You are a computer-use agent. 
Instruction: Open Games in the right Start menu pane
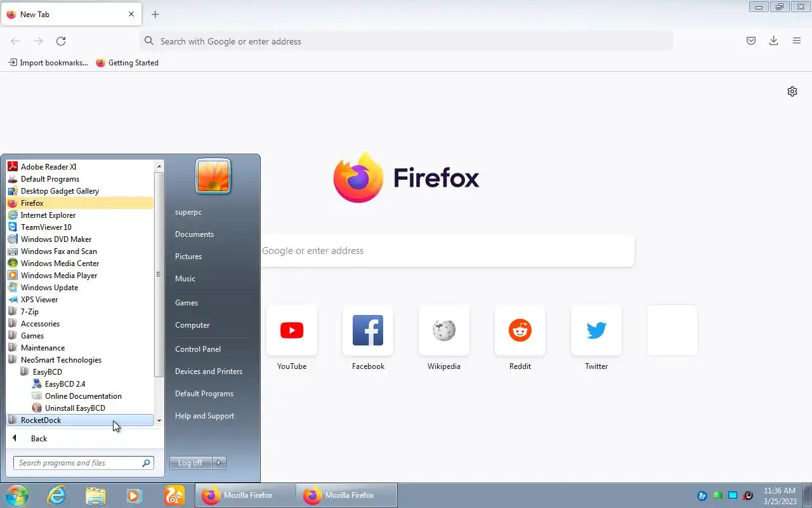(x=187, y=303)
